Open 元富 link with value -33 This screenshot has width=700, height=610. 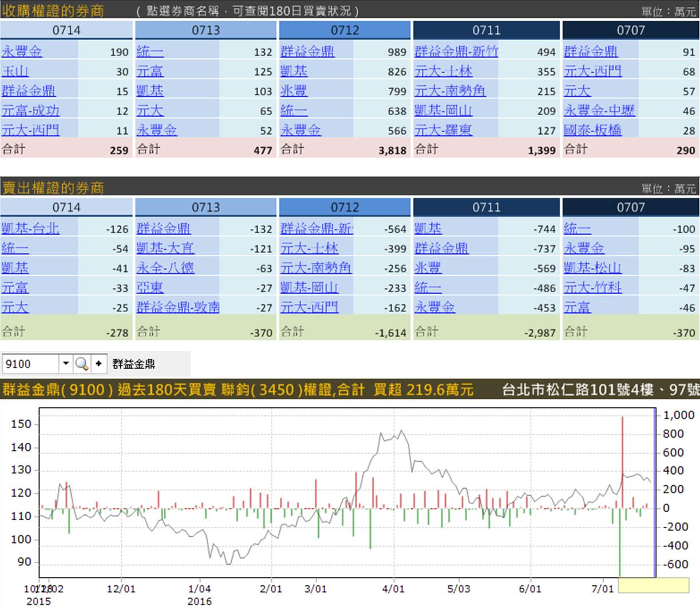15,287
